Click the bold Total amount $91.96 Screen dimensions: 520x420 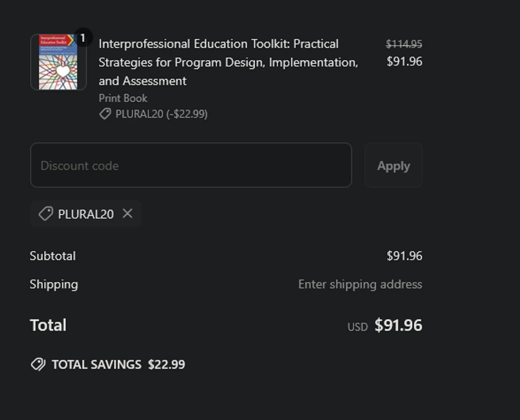[398, 325]
